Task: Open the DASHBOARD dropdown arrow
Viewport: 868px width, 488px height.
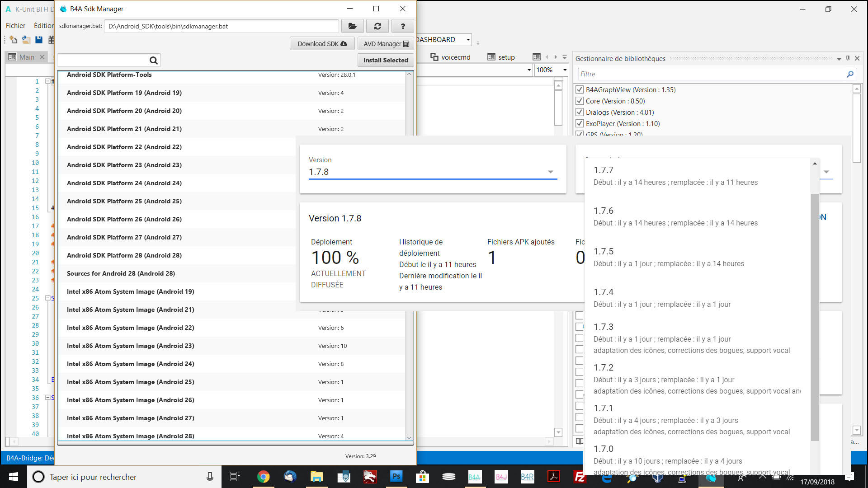Action: (x=468, y=40)
